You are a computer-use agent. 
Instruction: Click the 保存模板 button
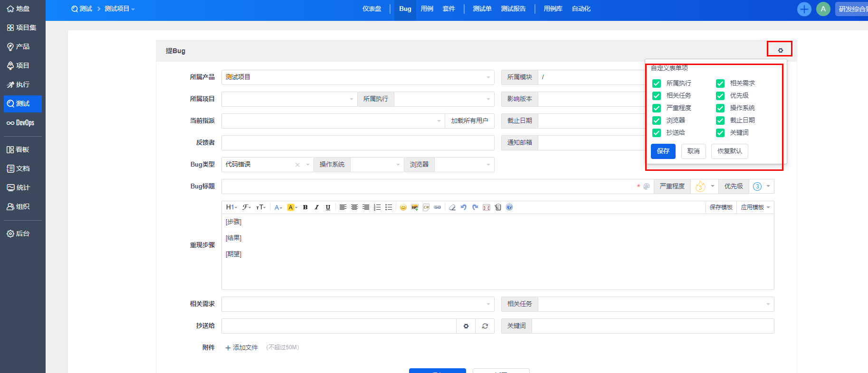[x=721, y=207]
